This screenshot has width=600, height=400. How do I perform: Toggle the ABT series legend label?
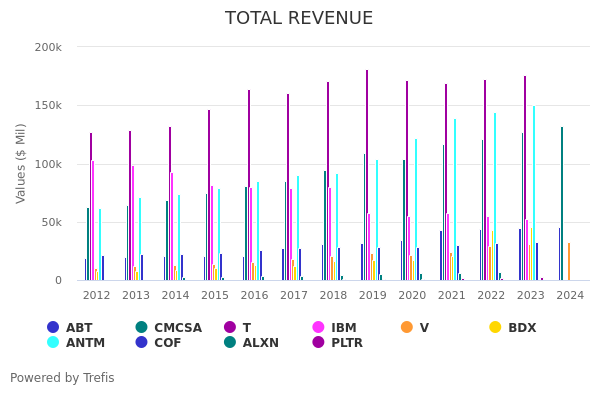(x=79, y=328)
